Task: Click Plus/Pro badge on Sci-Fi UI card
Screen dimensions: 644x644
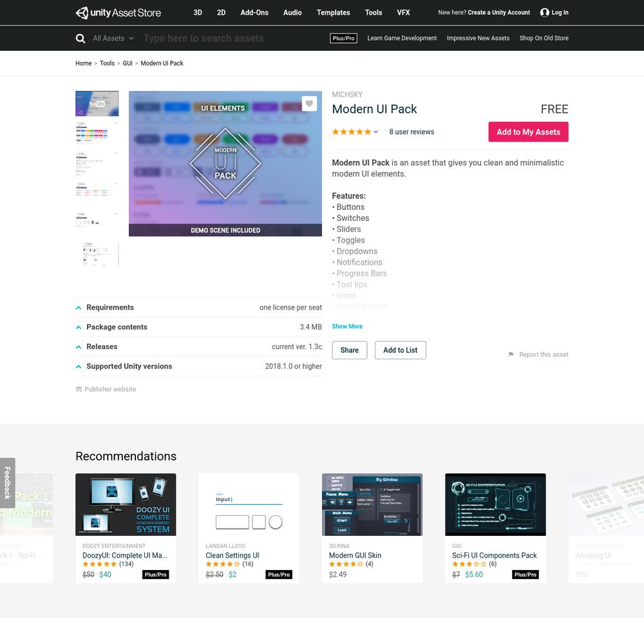Action: tap(526, 575)
